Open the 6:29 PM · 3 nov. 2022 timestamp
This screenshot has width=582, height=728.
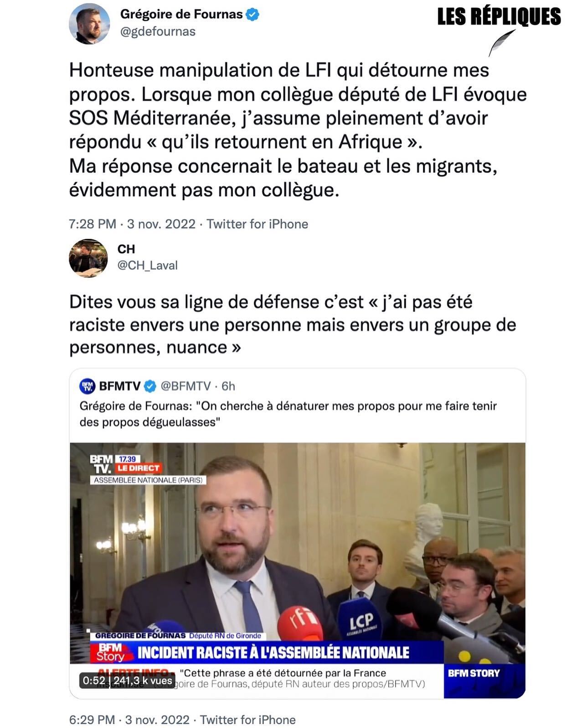[129, 720]
